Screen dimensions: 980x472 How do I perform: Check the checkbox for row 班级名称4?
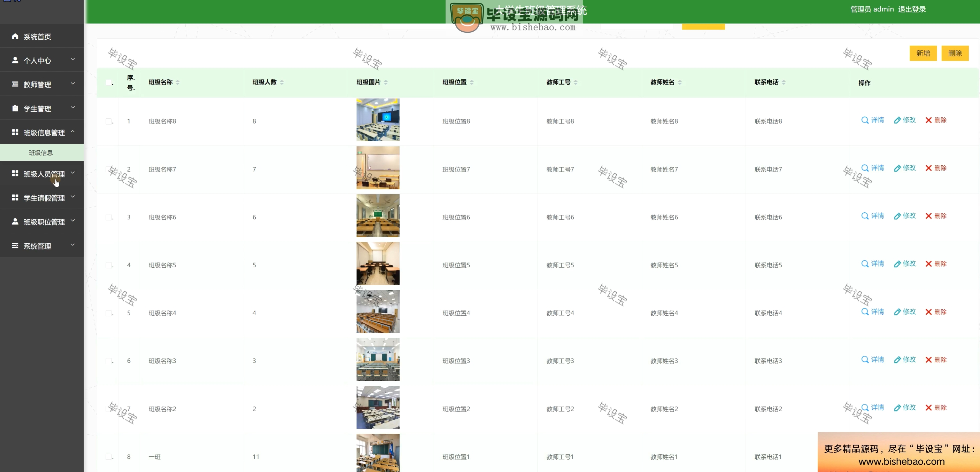(x=109, y=313)
